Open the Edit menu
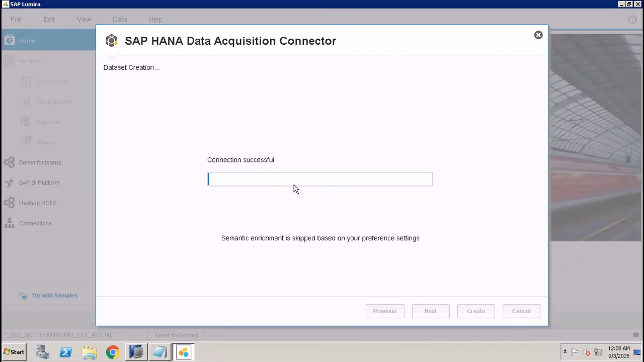The image size is (644, 362). [49, 19]
